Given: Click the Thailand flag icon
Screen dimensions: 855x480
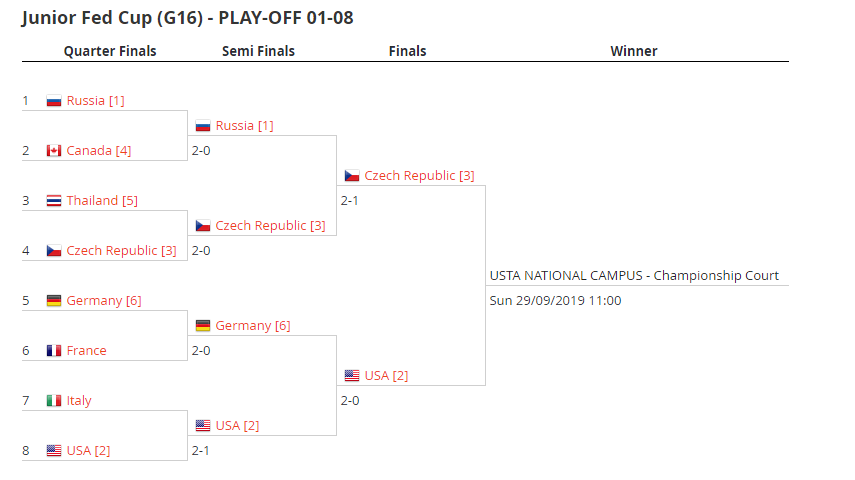Looking at the screenshot, I should [53, 201].
